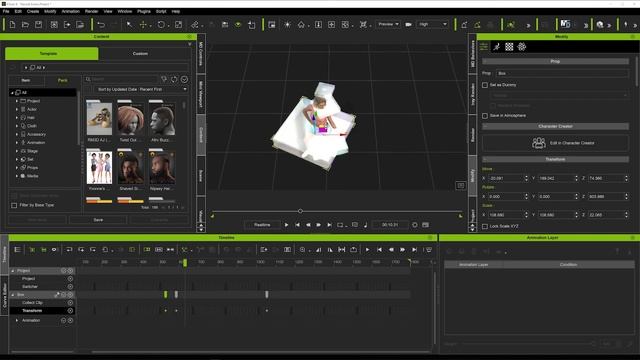Click the Scale Z value field
Image resolution: width=640 pixels, height=360 pixels.
click(606, 215)
